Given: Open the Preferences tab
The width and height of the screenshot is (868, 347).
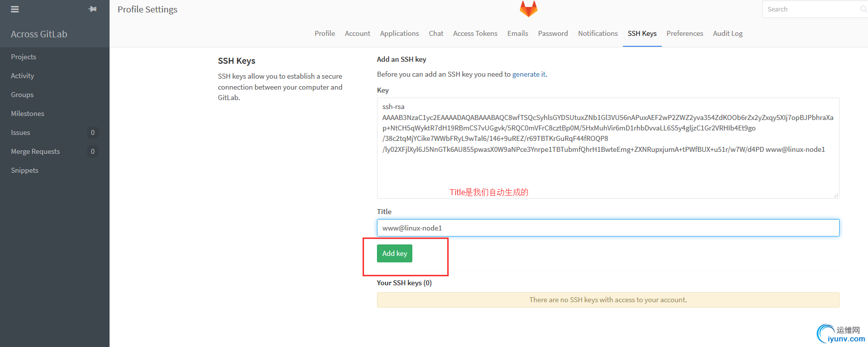Looking at the screenshot, I should tap(685, 33).
